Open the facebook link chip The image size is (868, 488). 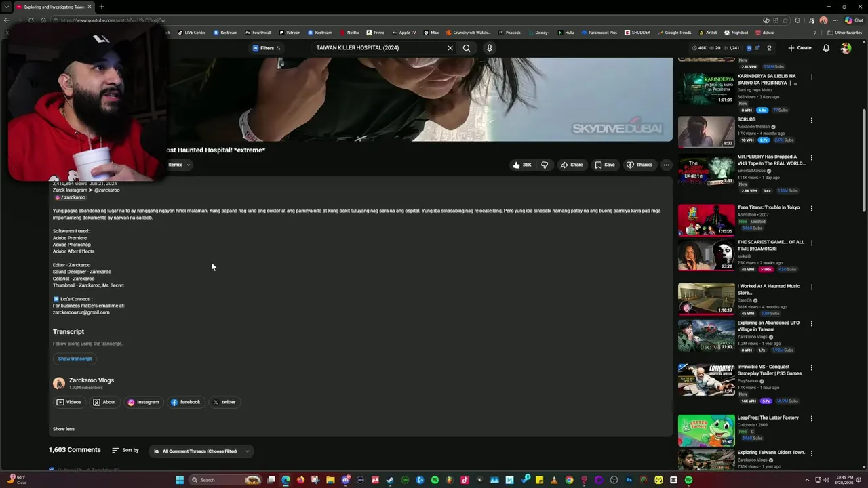(x=186, y=402)
